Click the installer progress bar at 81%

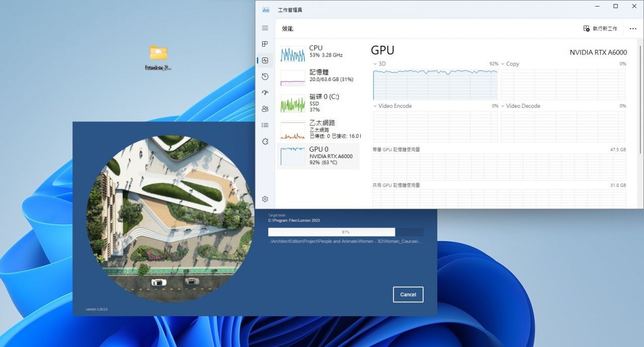345,232
